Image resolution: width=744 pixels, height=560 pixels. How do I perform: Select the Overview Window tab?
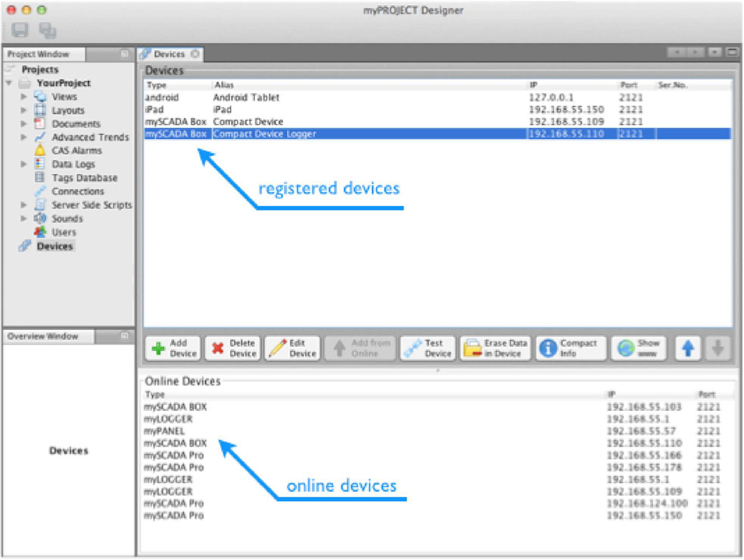pos(48,336)
